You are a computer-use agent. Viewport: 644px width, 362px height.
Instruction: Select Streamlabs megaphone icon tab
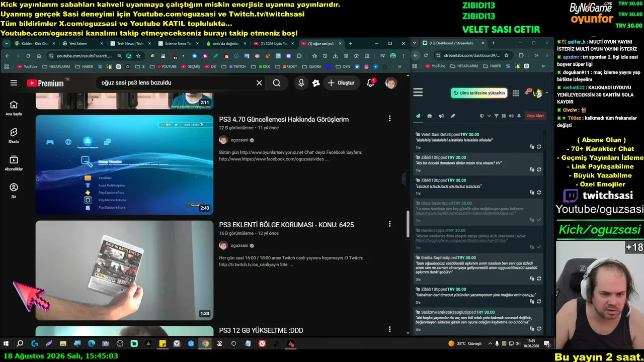point(441,116)
